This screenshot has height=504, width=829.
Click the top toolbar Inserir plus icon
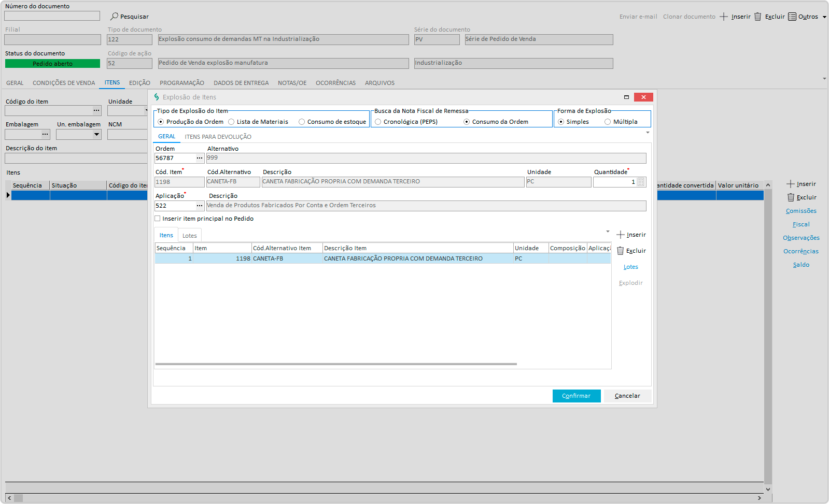724,17
